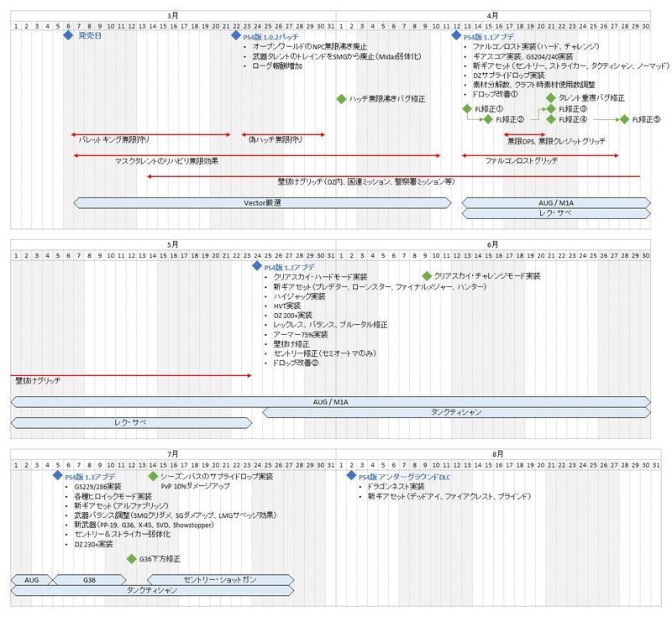Click the PS4版 1.3アプデ blue diamond
The image size is (672, 617).
tap(58, 476)
